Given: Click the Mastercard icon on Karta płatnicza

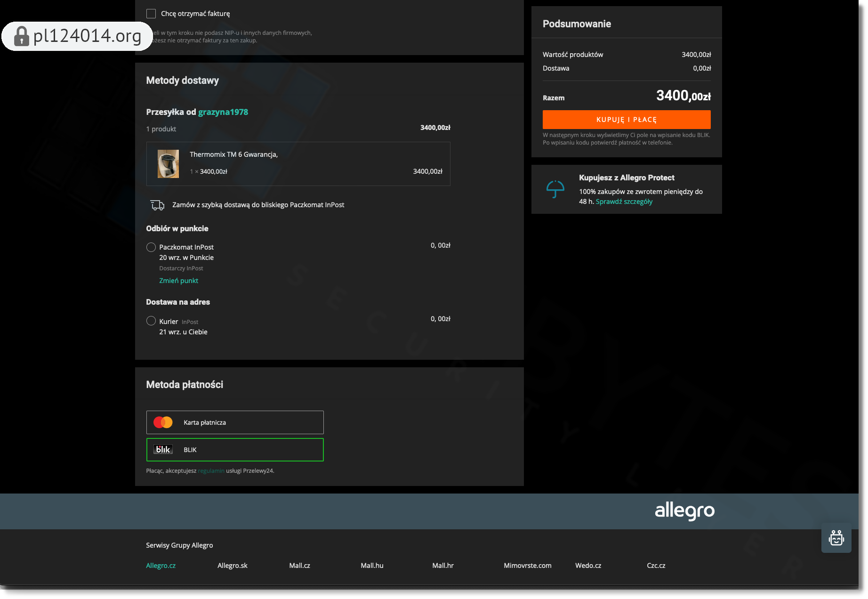Looking at the screenshot, I should [x=162, y=422].
